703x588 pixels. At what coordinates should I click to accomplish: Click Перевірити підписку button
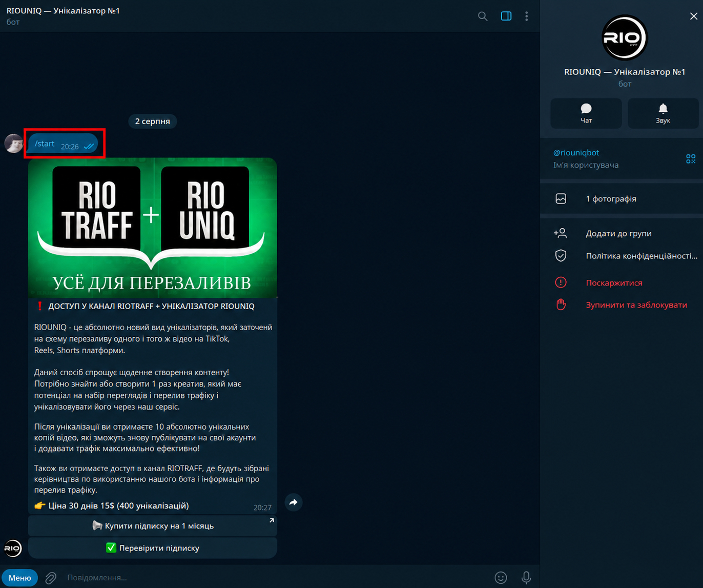coord(153,548)
